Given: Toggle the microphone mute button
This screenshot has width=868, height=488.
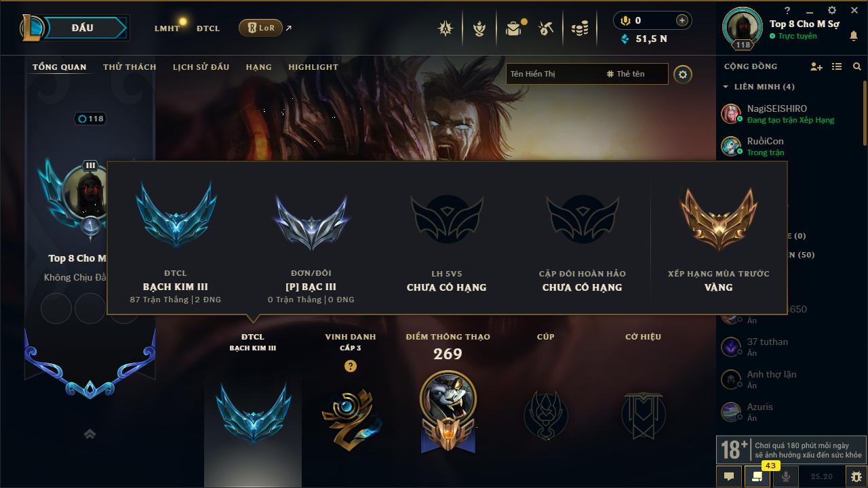Looking at the screenshot, I should (x=786, y=476).
